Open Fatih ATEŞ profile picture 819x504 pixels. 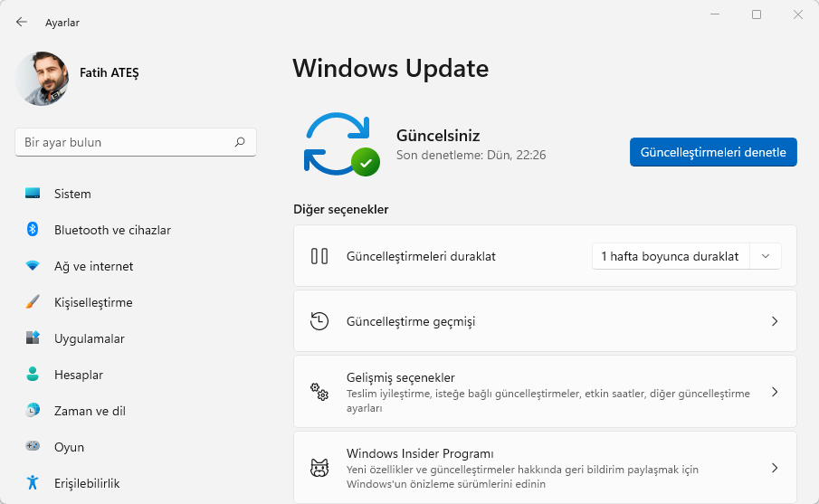click(43, 79)
